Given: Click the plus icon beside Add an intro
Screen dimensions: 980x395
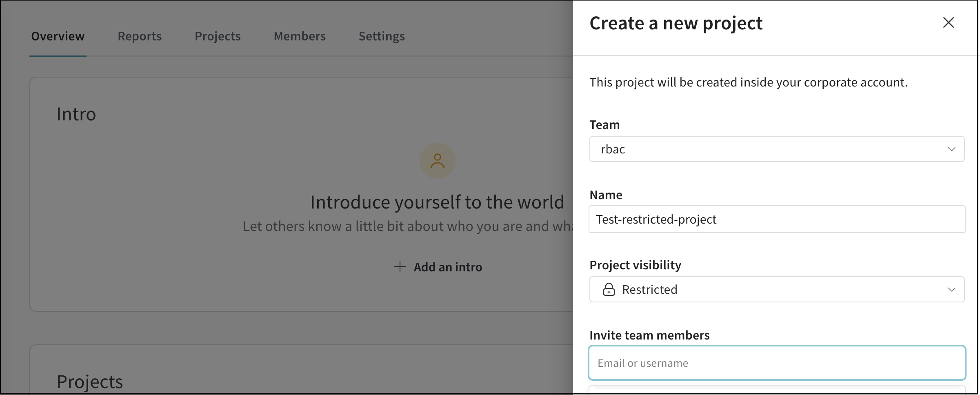Looking at the screenshot, I should point(400,267).
